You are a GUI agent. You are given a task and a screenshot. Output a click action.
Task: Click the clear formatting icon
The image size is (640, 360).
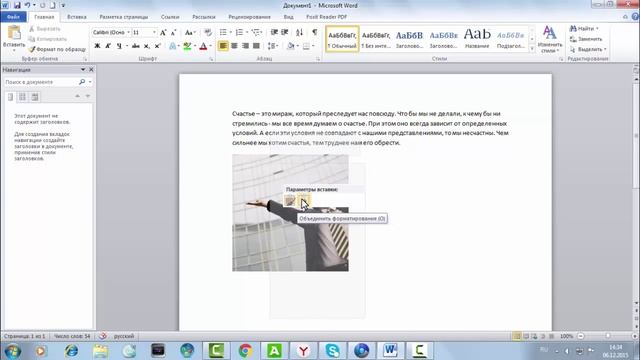(208, 32)
